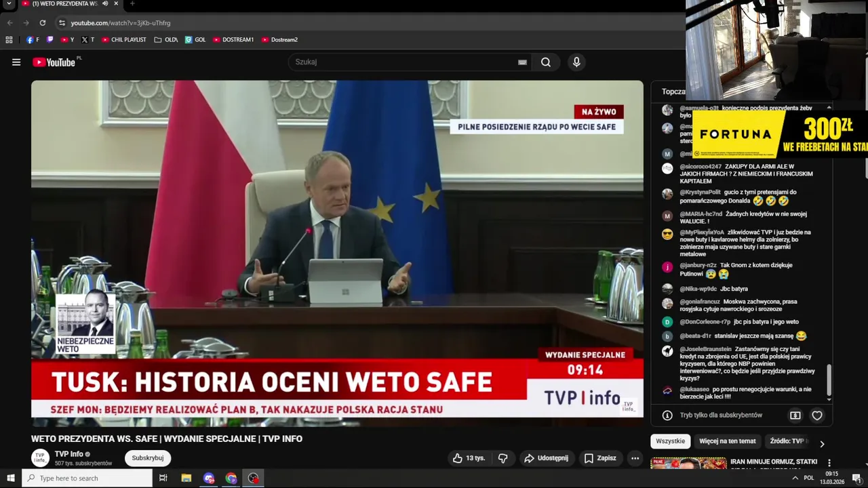Go back in browser history
Screen dimensions: 868x488
[9, 22]
